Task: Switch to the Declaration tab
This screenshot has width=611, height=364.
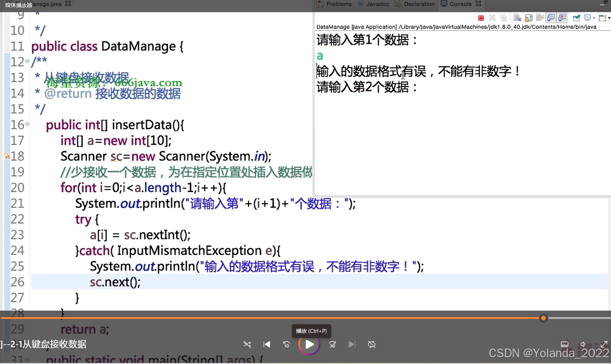Action: point(414,4)
